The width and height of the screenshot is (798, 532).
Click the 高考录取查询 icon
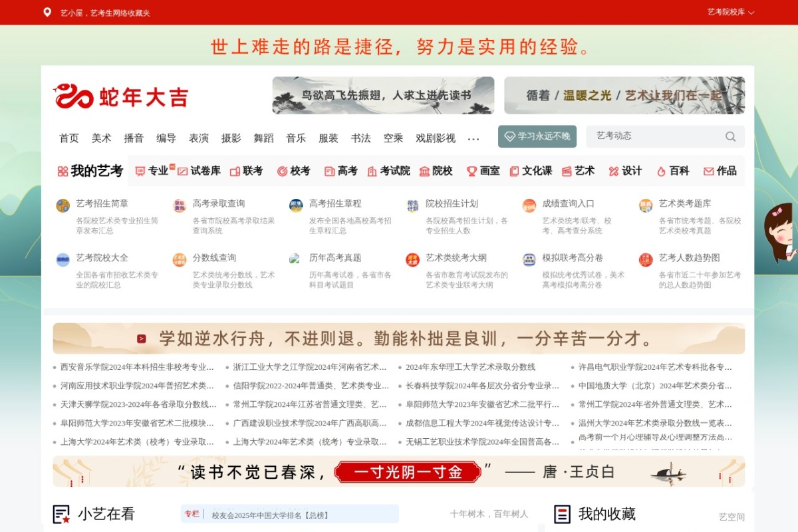[180, 205]
